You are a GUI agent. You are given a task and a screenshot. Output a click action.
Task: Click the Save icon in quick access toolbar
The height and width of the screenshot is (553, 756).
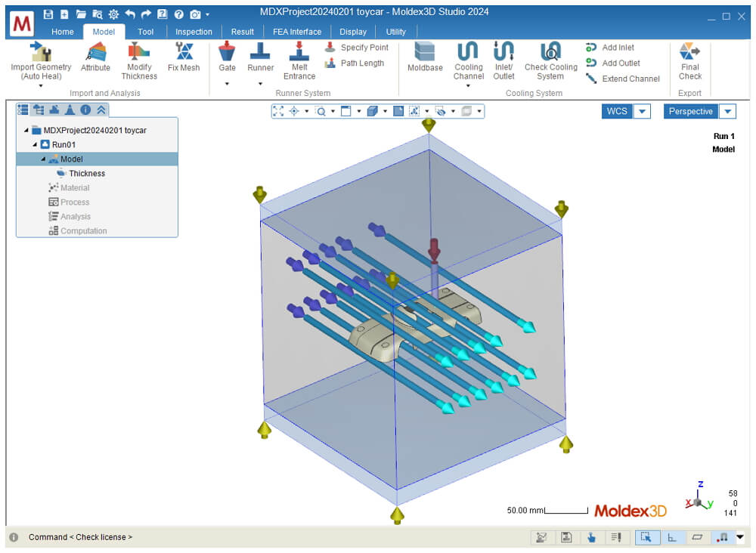click(x=48, y=14)
